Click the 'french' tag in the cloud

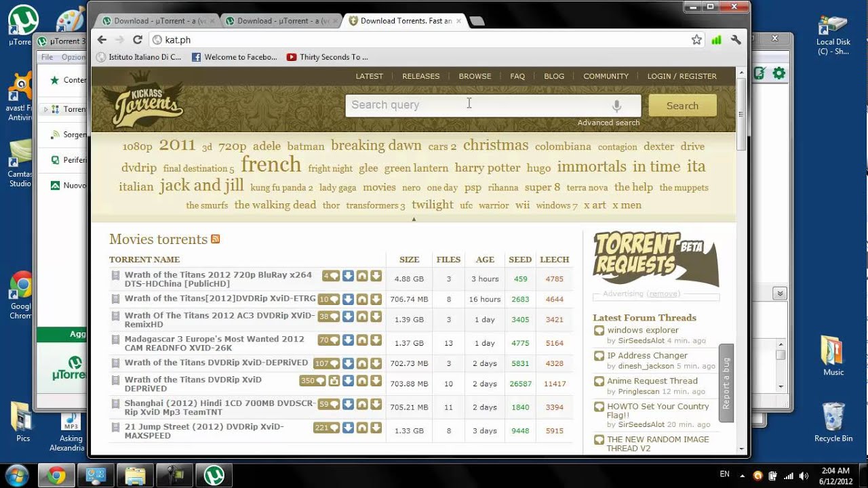click(x=271, y=165)
